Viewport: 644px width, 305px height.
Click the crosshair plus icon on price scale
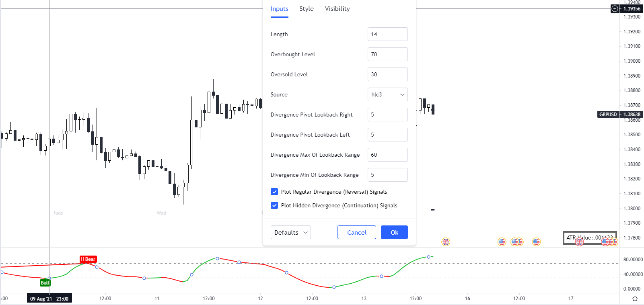(615, 8)
